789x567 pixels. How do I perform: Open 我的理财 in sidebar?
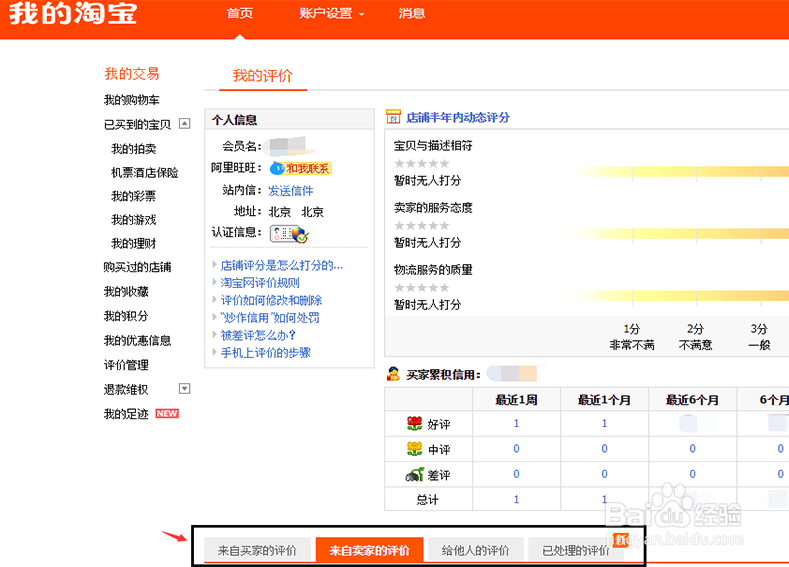point(133,244)
